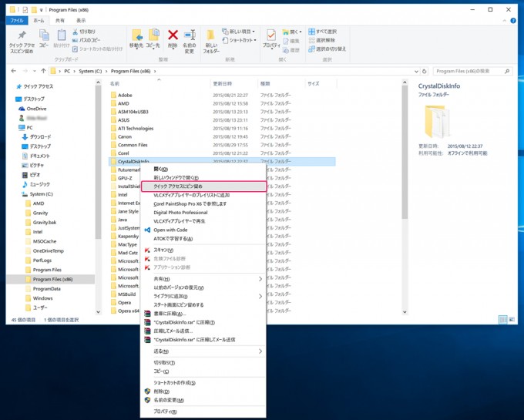524x420 pixels.
Task: Choose Properties (プロパティ) in context menu
Action: pyautogui.click(x=203, y=412)
